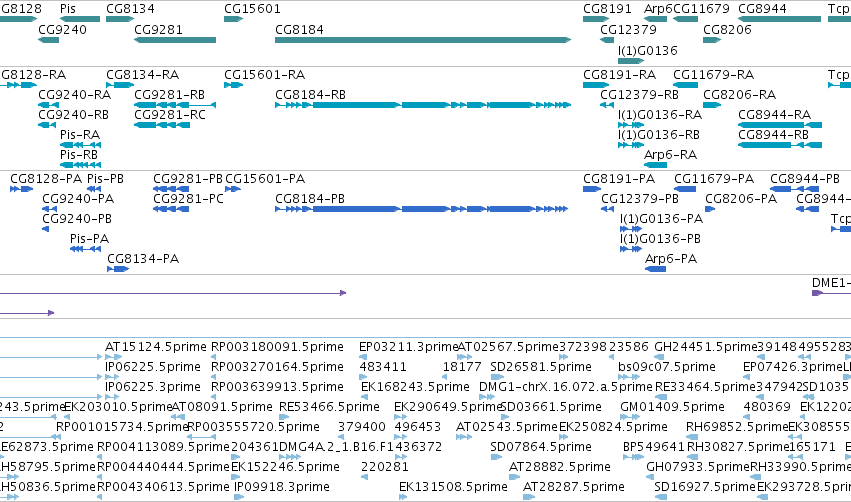
Task: Select the RP003180091.5prime EST label
Action: (x=277, y=347)
